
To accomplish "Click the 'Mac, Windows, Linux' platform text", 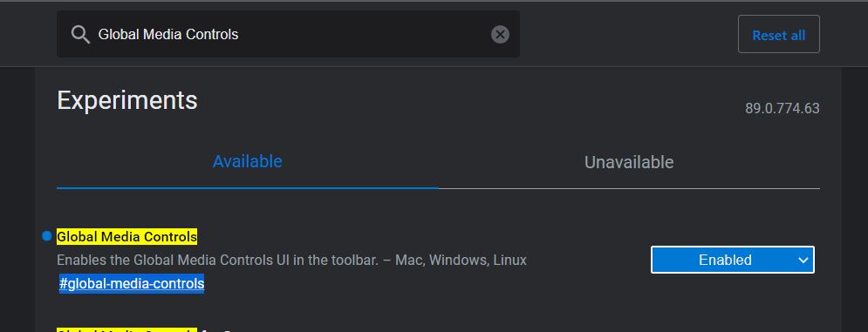I will coord(461,260).
